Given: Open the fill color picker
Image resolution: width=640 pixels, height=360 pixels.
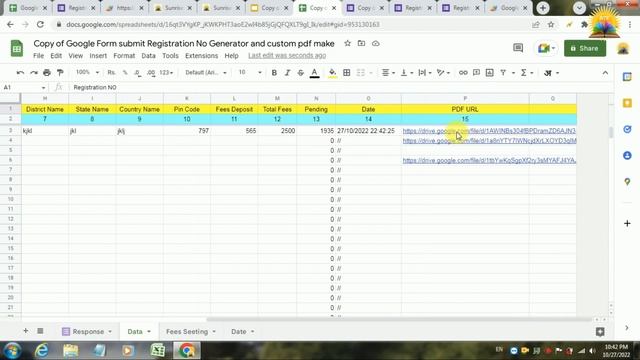Looking at the screenshot, I should tap(332, 73).
